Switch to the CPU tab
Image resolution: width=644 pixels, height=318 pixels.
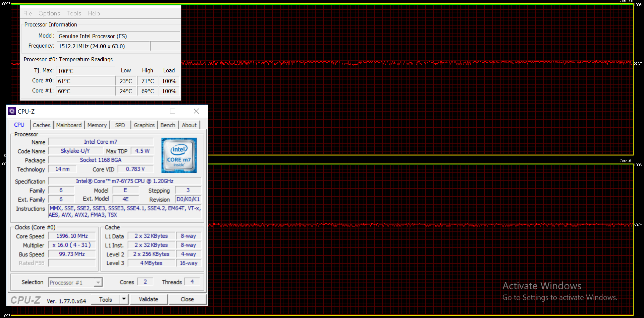(x=19, y=125)
